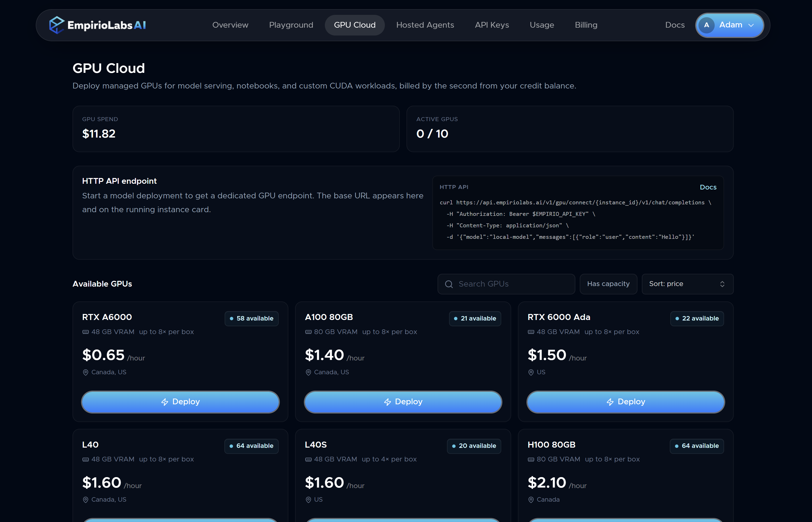Open the Sort: price dropdown

pos(687,284)
